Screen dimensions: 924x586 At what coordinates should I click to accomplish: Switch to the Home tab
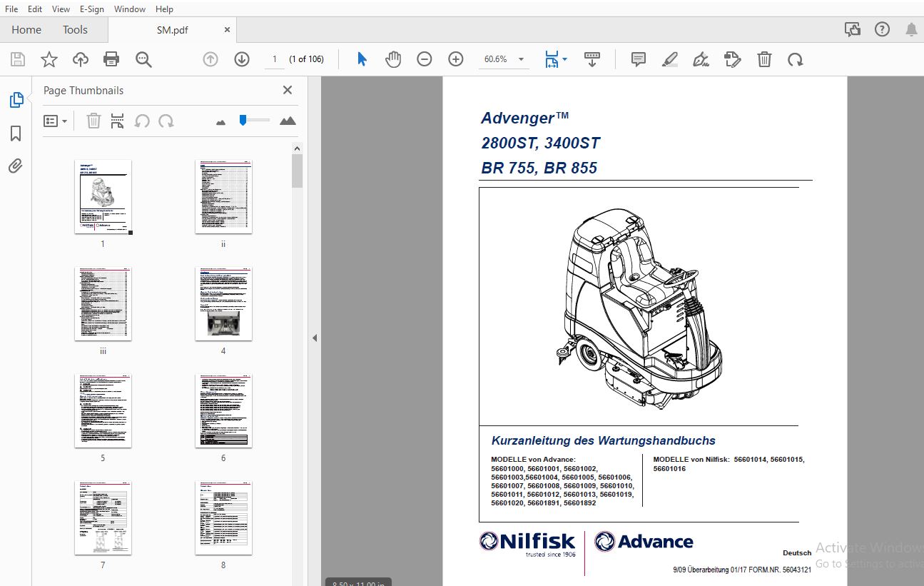pyautogui.click(x=26, y=29)
